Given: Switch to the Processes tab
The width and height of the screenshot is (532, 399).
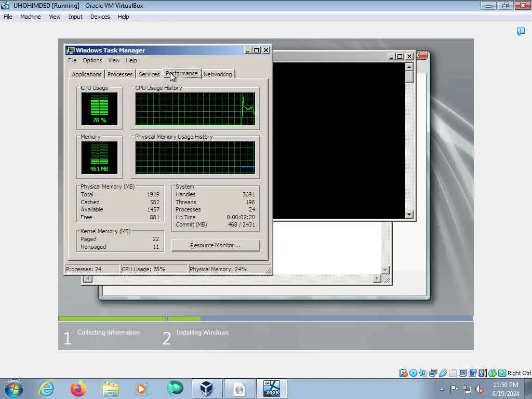Looking at the screenshot, I should tap(120, 74).
